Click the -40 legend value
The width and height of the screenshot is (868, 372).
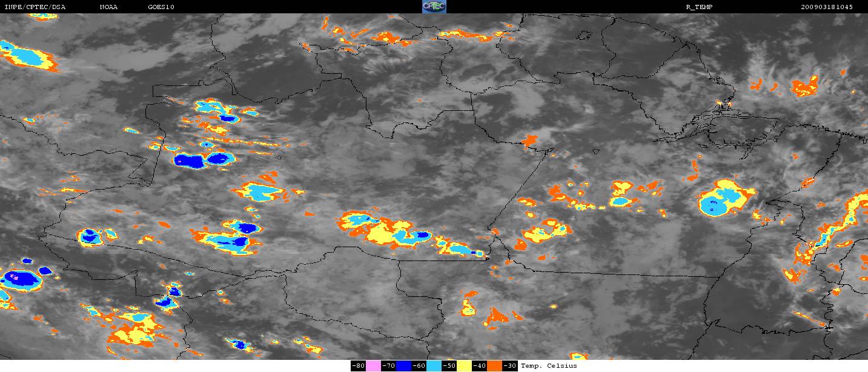point(479,366)
